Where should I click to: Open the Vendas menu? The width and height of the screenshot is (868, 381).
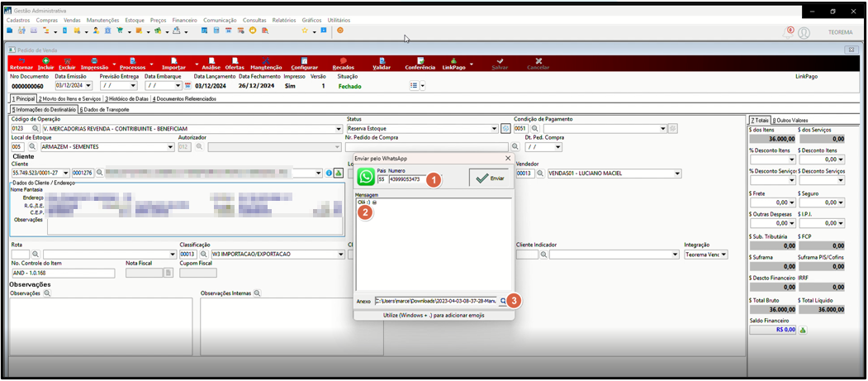[72, 20]
